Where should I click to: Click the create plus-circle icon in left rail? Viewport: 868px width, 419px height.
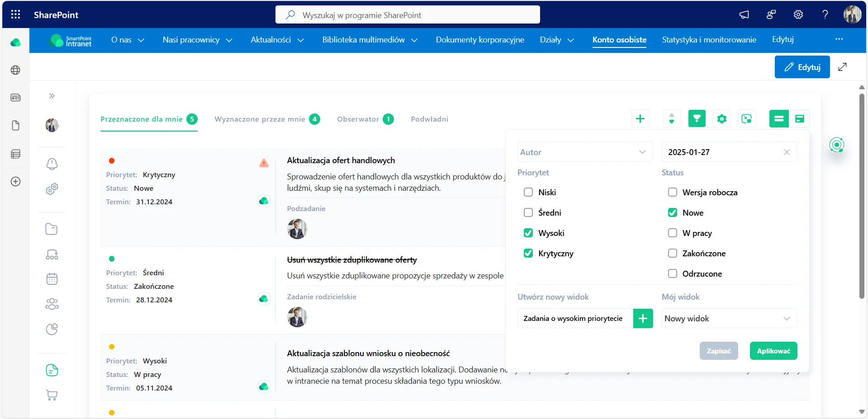15,182
